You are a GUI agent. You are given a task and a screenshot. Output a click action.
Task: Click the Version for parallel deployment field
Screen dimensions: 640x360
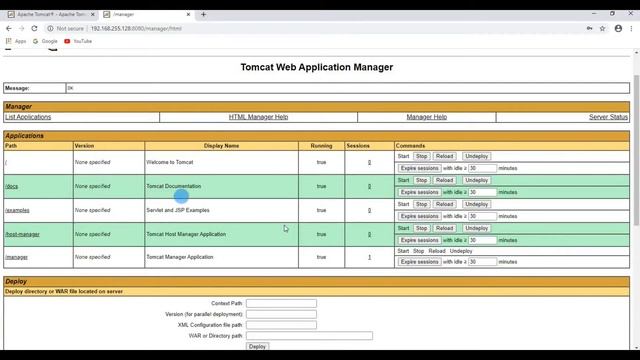tap(281, 314)
